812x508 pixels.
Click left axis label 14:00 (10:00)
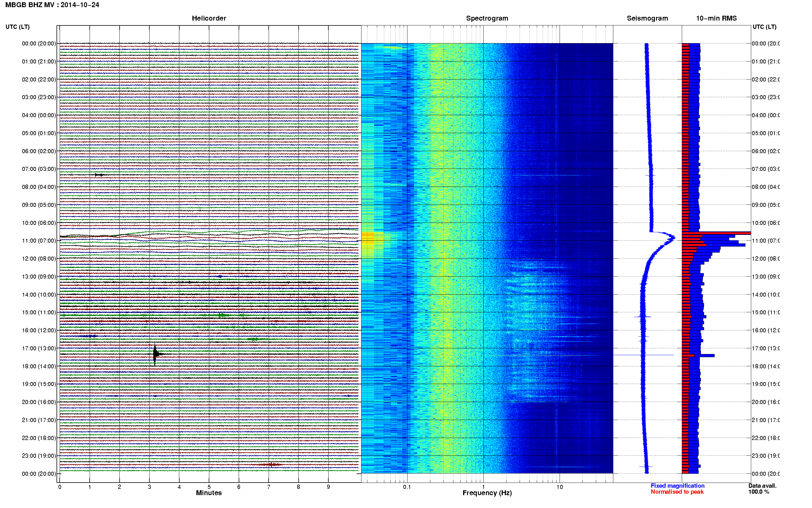(39, 295)
